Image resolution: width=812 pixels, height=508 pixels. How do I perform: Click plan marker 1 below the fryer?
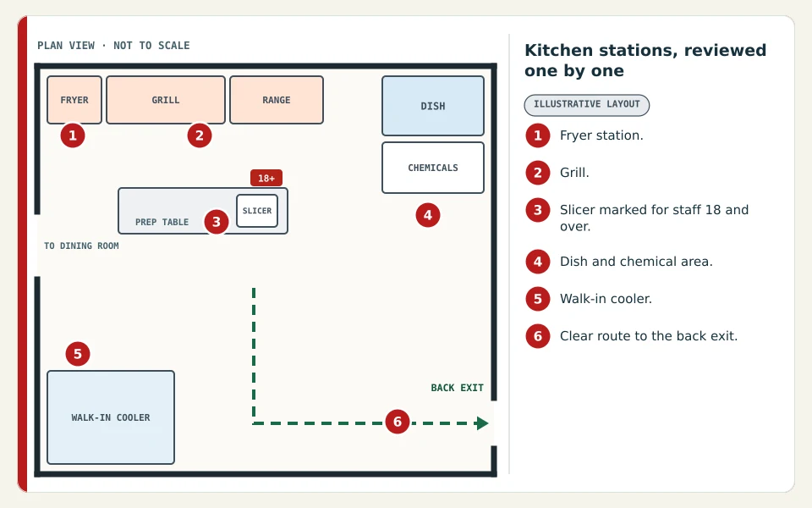(x=73, y=135)
